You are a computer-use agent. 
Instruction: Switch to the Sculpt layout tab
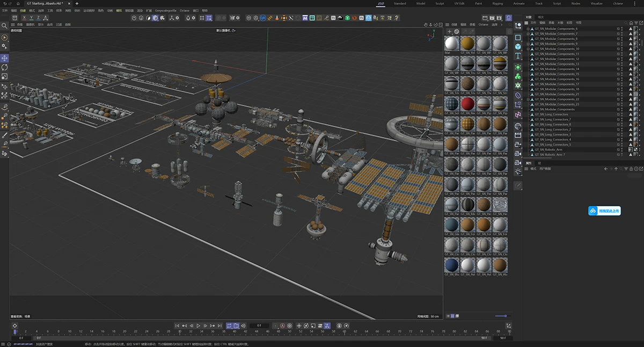point(439,3)
